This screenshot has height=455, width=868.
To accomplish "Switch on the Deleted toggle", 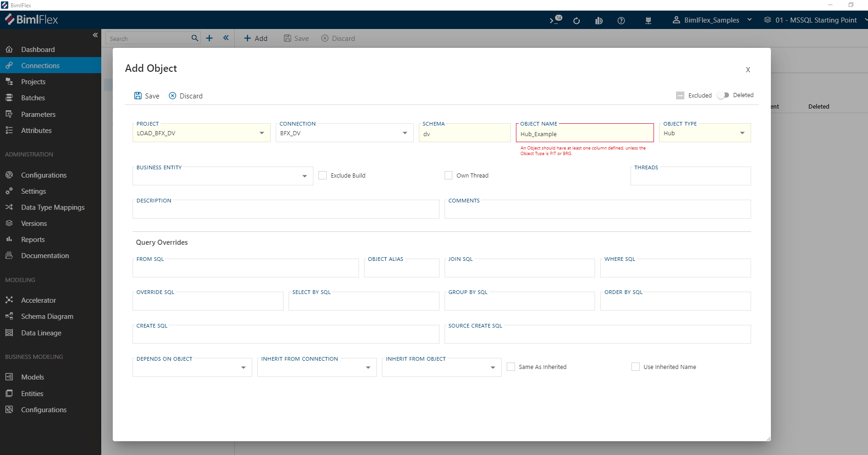I will [x=723, y=95].
